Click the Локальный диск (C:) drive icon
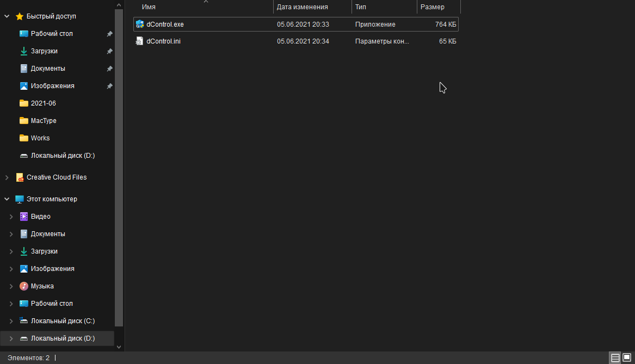 pos(24,321)
